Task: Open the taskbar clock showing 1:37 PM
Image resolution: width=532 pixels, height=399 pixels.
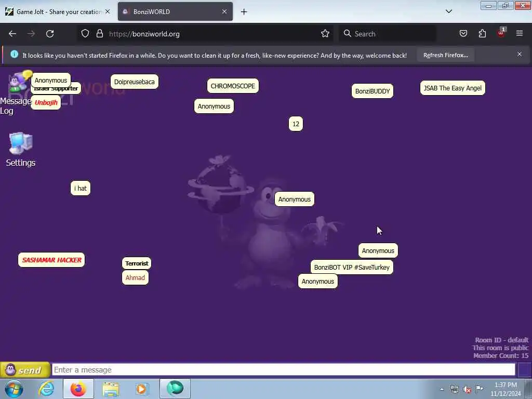Action: (506, 389)
